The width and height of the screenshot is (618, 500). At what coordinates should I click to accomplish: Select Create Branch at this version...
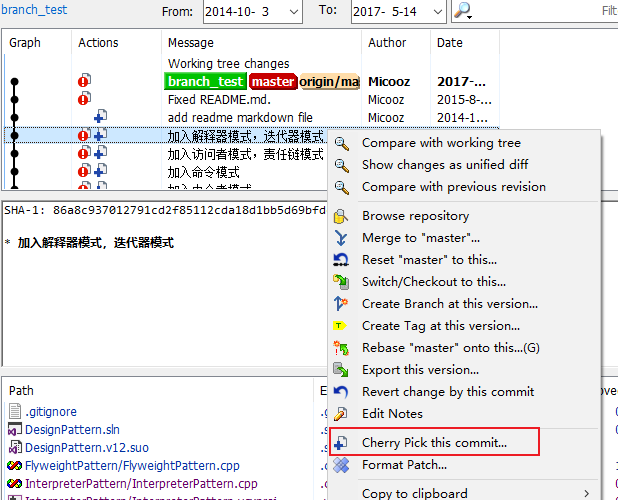(x=450, y=304)
